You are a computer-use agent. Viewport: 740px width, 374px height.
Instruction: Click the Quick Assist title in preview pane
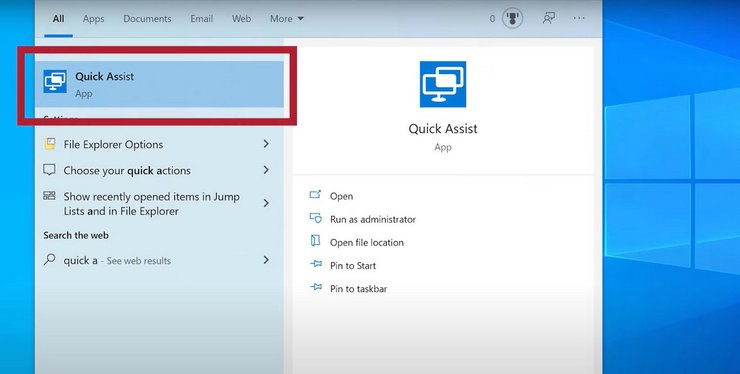443,128
